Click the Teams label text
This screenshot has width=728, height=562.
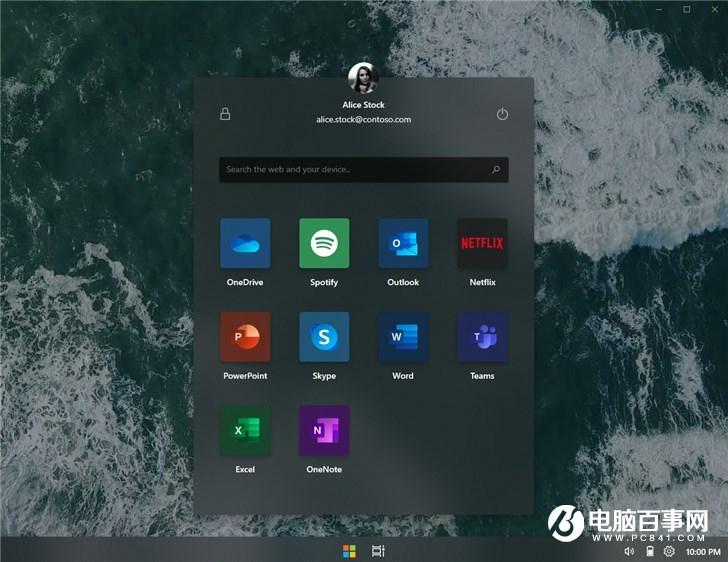point(482,376)
